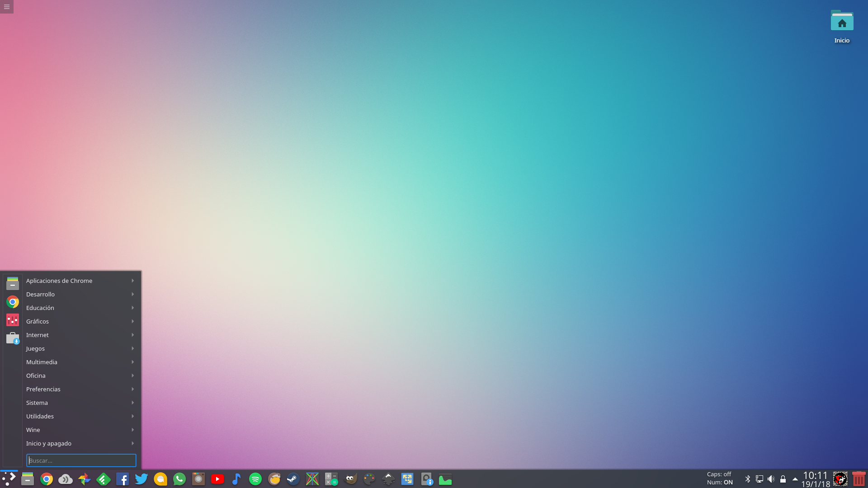The width and height of the screenshot is (868, 488).
Task: Open the cloud cast icon in taskbar
Action: pos(66,479)
